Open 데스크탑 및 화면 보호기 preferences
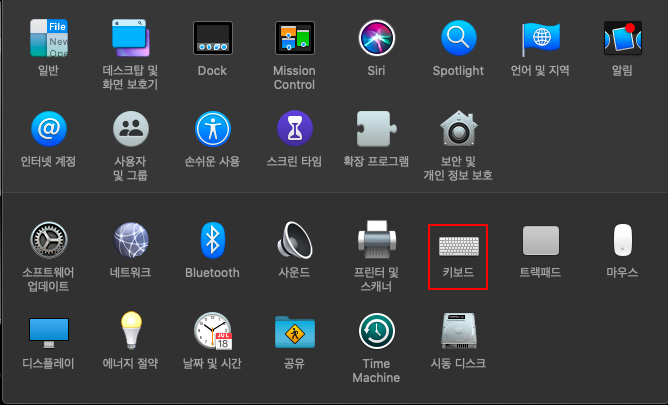 pos(130,38)
